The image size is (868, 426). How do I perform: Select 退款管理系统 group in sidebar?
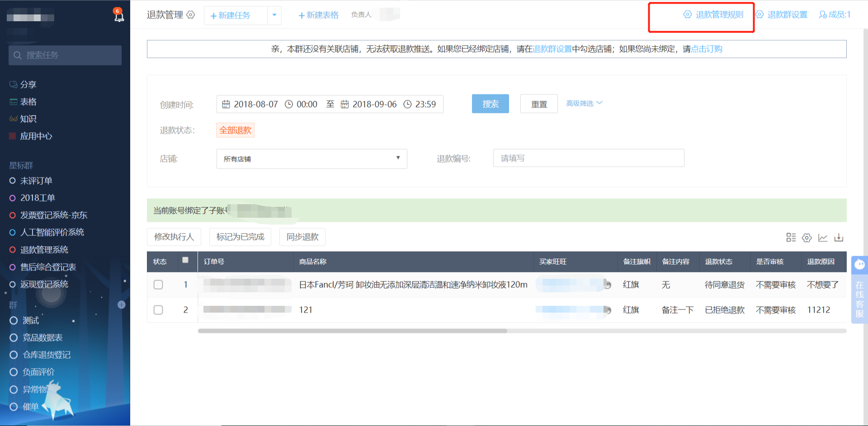pos(44,250)
